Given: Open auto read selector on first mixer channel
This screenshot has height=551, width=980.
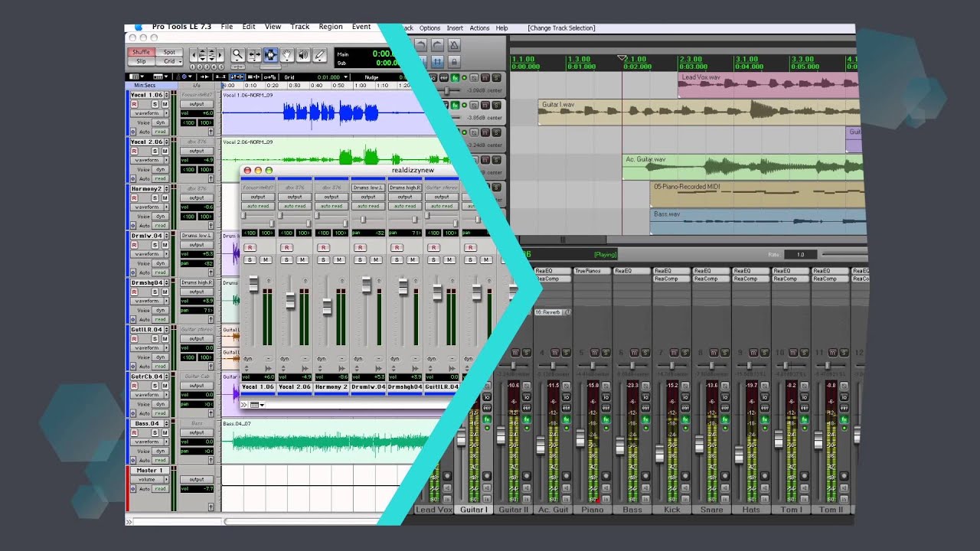Looking at the screenshot, I should (x=258, y=206).
